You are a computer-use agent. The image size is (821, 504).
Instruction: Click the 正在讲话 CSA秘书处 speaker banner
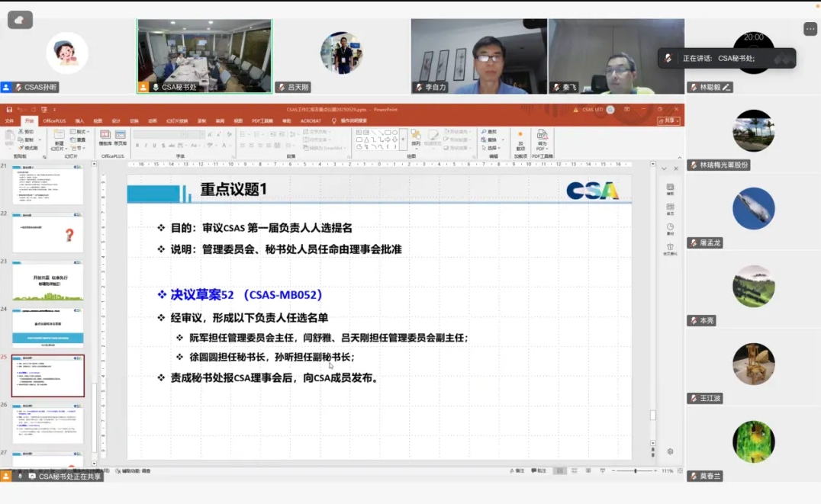(x=726, y=58)
